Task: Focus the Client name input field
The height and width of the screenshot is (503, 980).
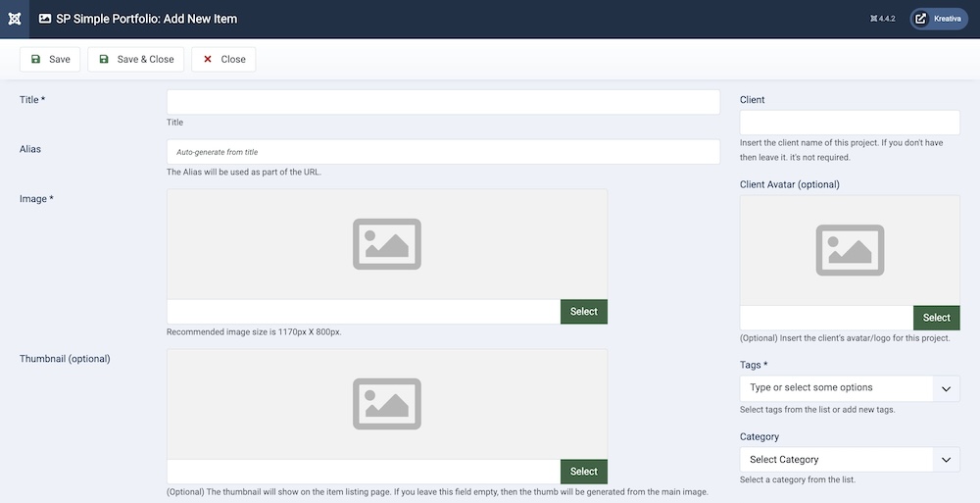Action: click(x=849, y=123)
